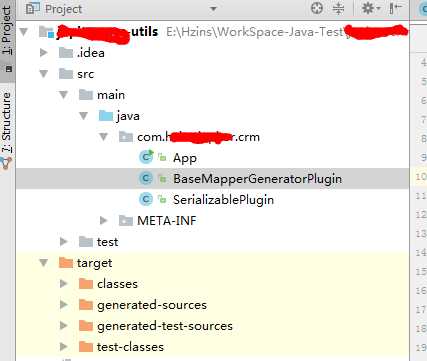Viewport: 427px width, 361px height.
Task: Expand the test-classes folder arrow
Action: 64,347
